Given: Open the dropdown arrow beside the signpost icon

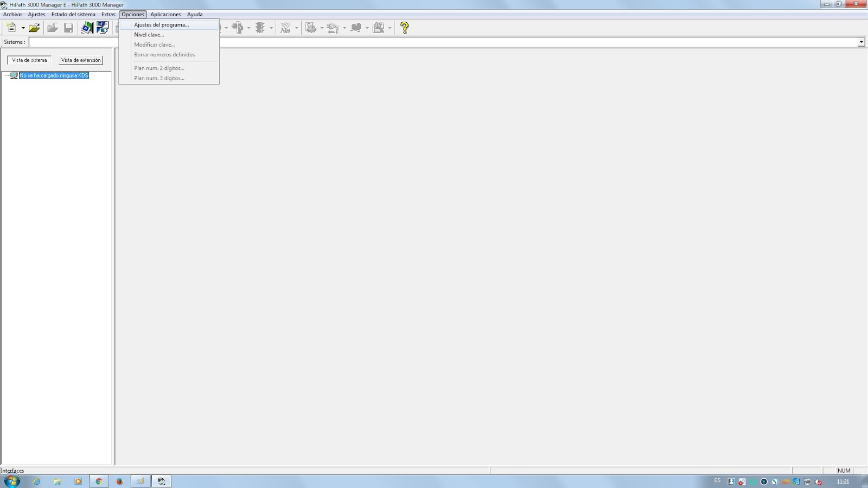Looking at the screenshot, I should click(249, 28).
